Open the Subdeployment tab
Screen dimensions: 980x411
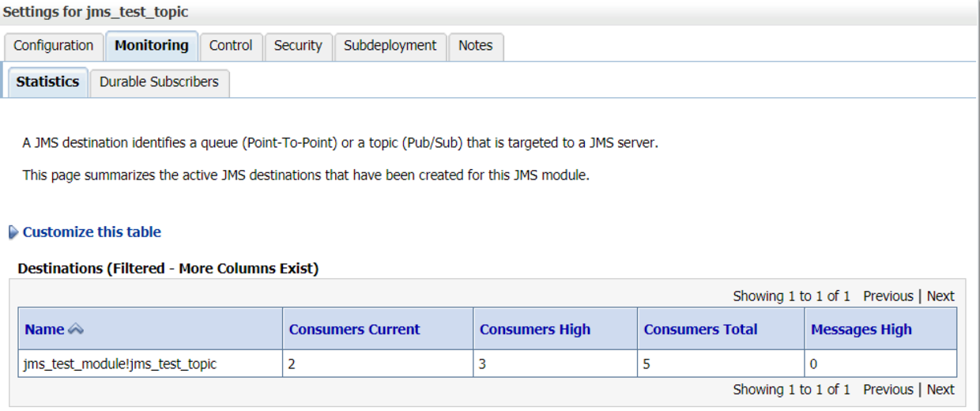390,46
